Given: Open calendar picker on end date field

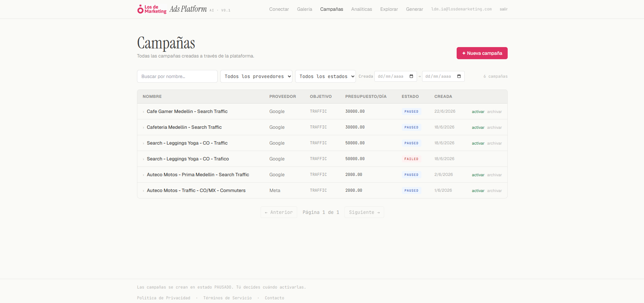Looking at the screenshot, I should (x=459, y=76).
